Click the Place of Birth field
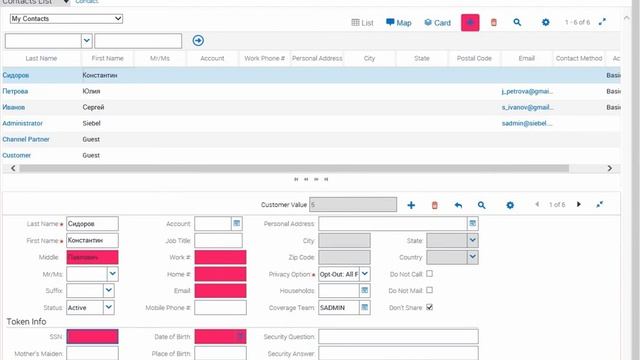The width and height of the screenshot is (640, 360). [x=220, y=353]
